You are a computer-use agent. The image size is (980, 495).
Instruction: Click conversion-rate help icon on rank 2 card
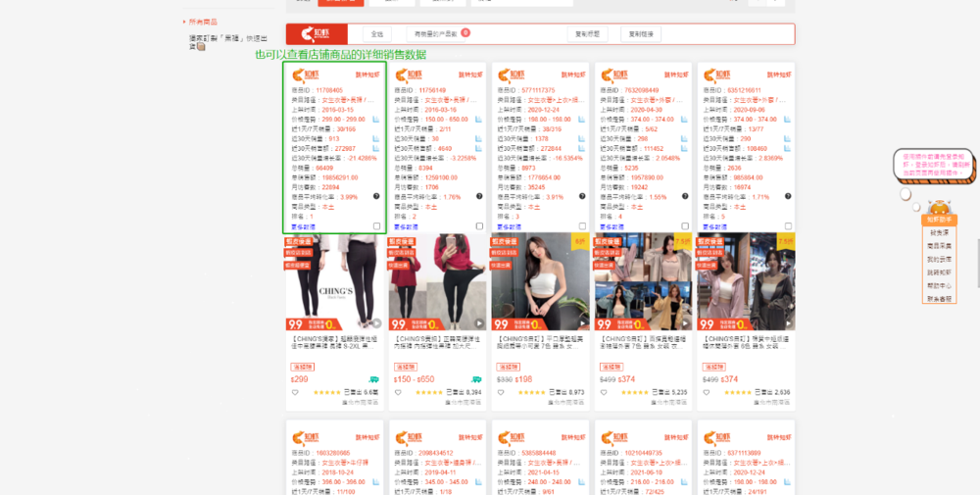[479, 196]
